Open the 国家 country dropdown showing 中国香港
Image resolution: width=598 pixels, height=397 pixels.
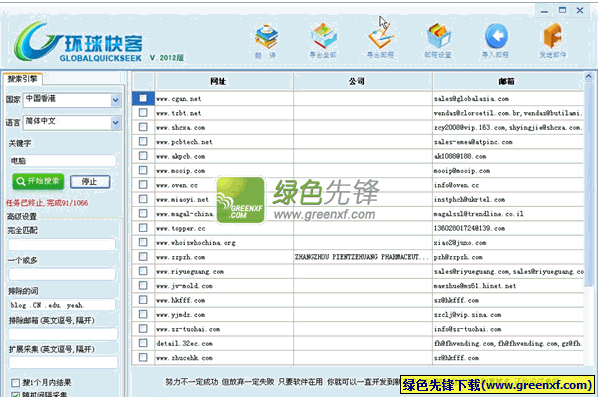tap(72, 100)
